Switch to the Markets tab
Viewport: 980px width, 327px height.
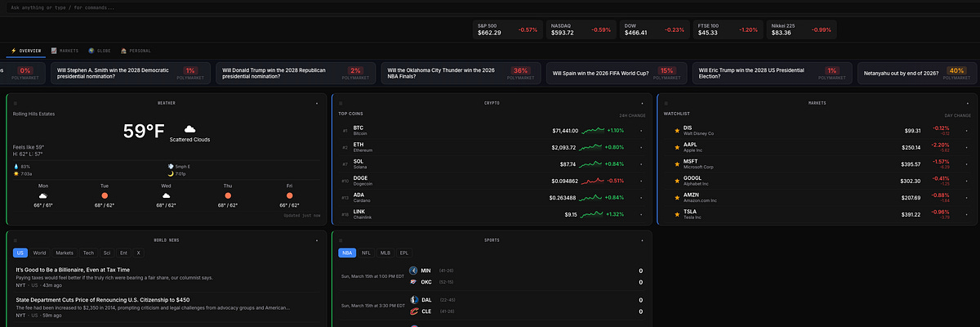65,51
